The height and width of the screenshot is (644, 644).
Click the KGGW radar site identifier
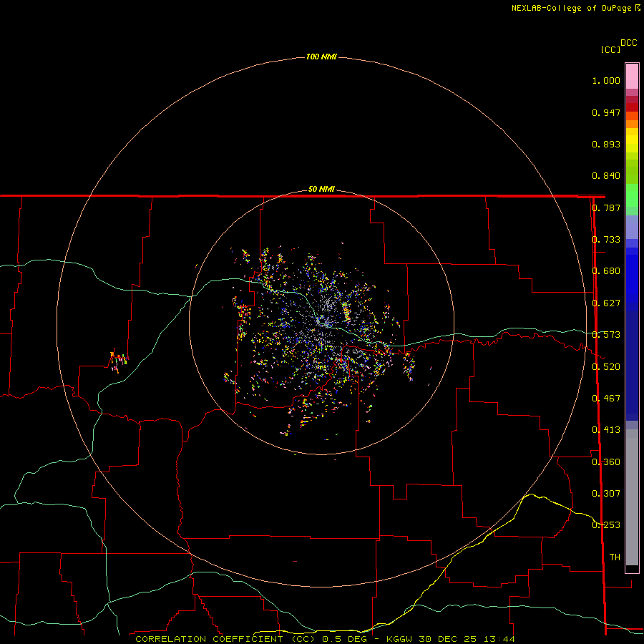pyautogui.click(x=400, y=639)
